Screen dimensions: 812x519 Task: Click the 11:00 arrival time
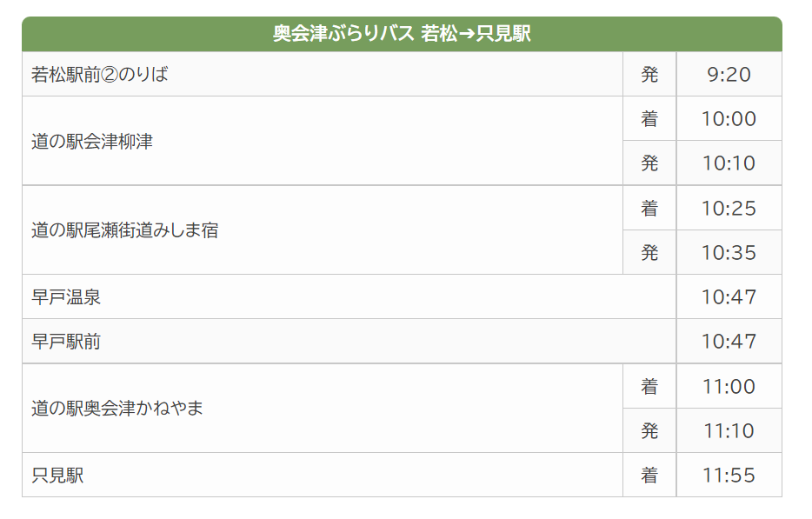pos(729,386)
